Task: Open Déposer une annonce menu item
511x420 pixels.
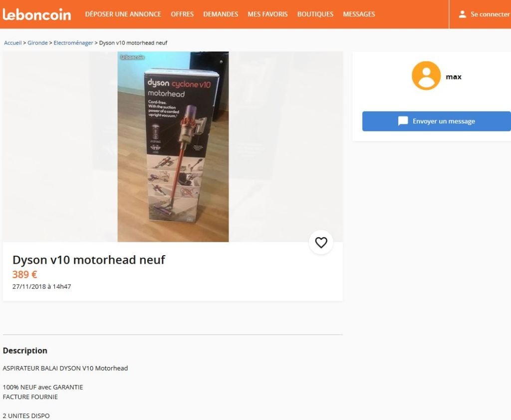Action: coord(123,14)
